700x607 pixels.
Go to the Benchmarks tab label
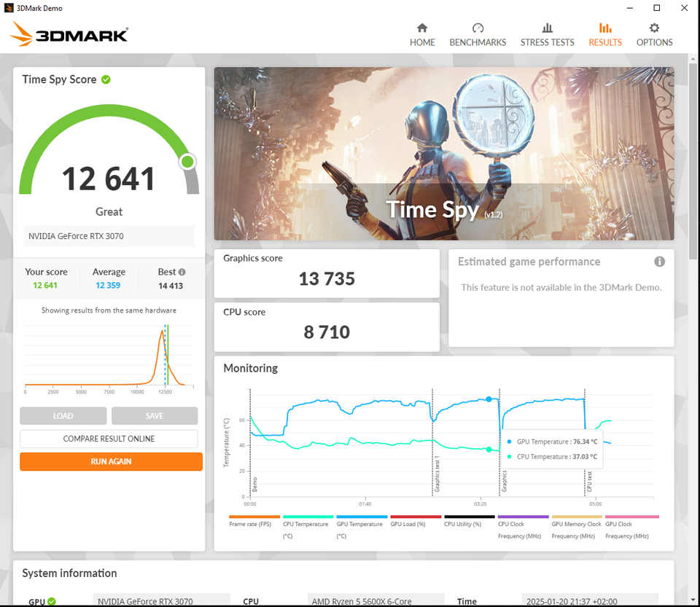pos(478,42)
